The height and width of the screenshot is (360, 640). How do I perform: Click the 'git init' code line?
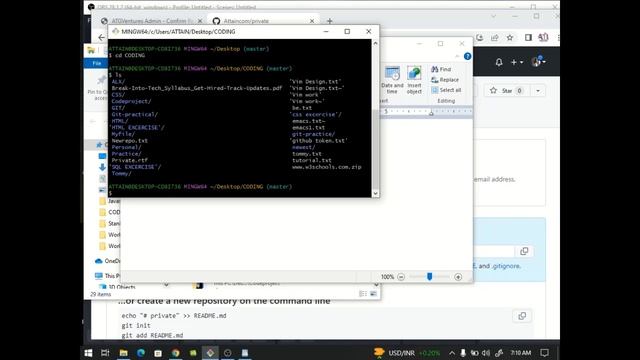pyautogui.click(x=136, y=325)
